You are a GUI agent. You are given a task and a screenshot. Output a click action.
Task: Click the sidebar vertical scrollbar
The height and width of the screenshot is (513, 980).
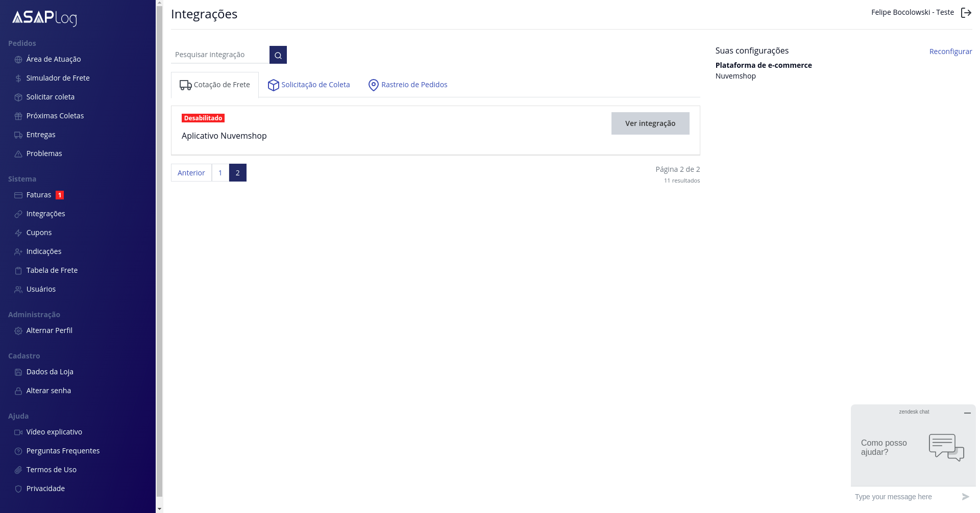(159, 251)
